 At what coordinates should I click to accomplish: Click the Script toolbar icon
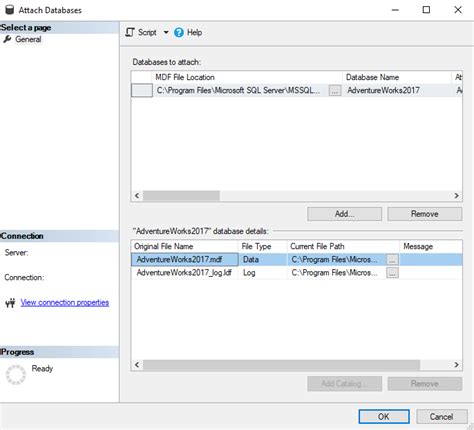point(130,32)
